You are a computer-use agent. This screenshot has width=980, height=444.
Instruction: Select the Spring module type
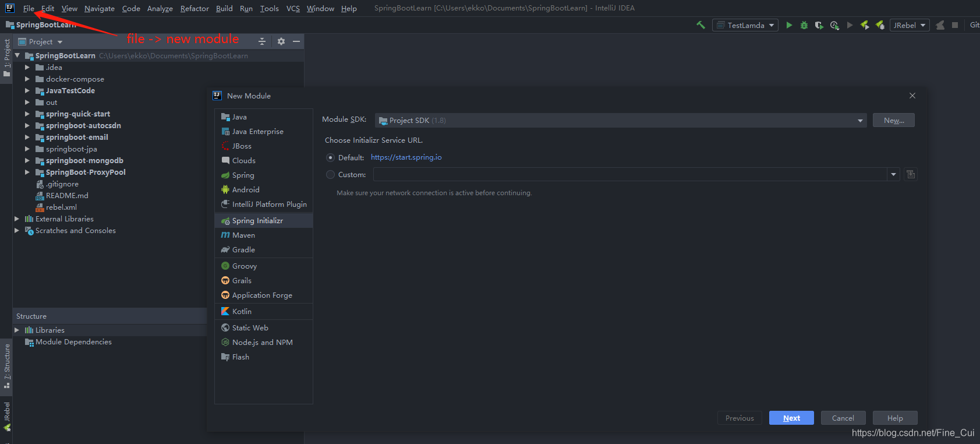click(x=264, y=175)
